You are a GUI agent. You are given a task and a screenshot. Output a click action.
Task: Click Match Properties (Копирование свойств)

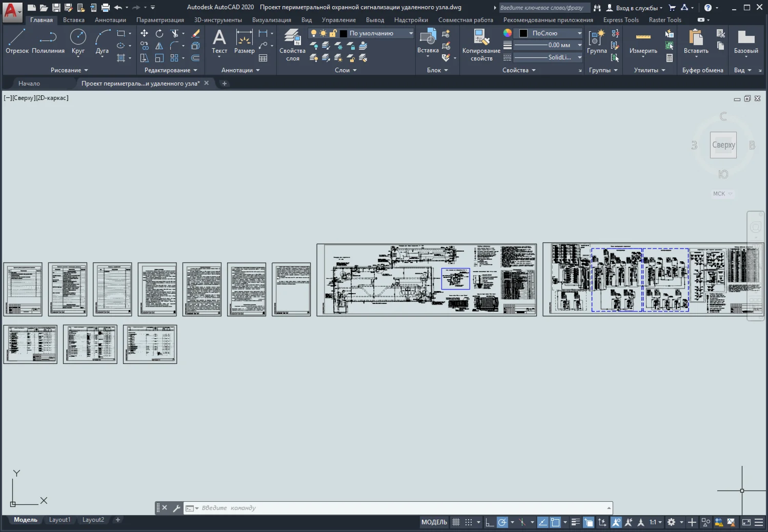click(x=481, y=45)
